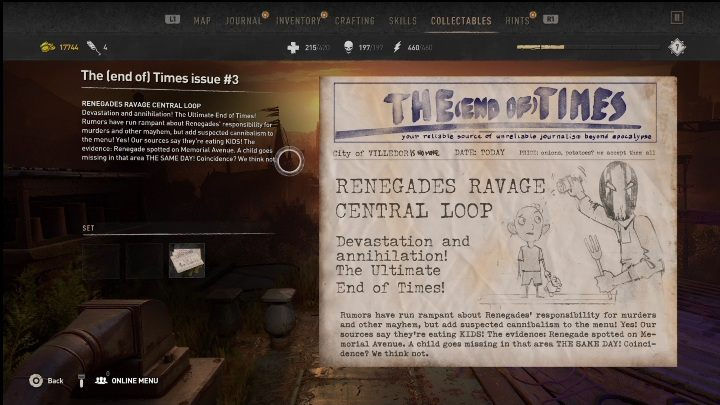The image size is (720, 405).
Task: Click the experience progress bar
Action: pos(588,47)
